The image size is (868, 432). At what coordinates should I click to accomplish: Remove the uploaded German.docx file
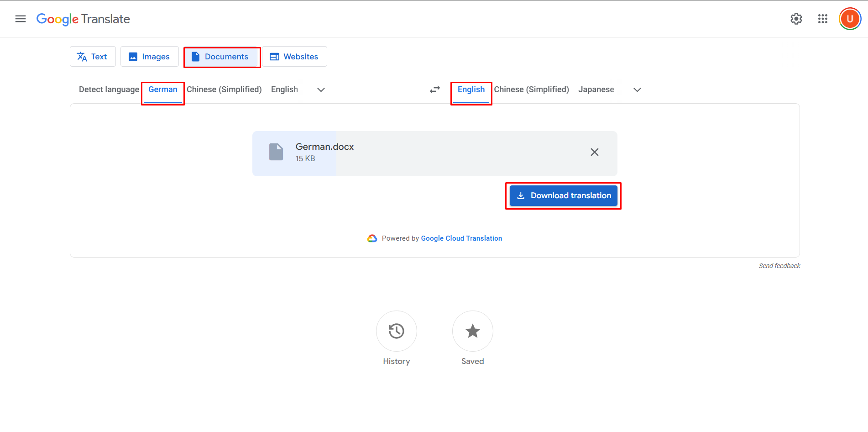pos(594,152)
